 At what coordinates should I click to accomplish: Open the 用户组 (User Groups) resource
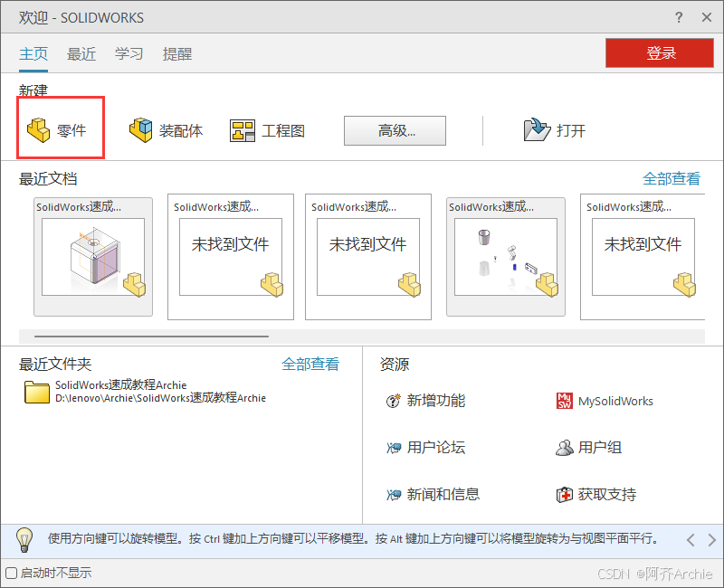(588, 447)
